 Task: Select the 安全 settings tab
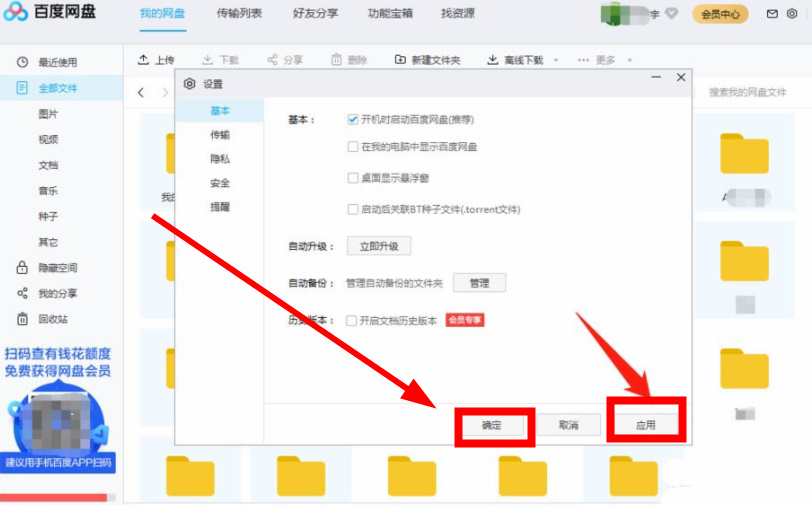220,183
